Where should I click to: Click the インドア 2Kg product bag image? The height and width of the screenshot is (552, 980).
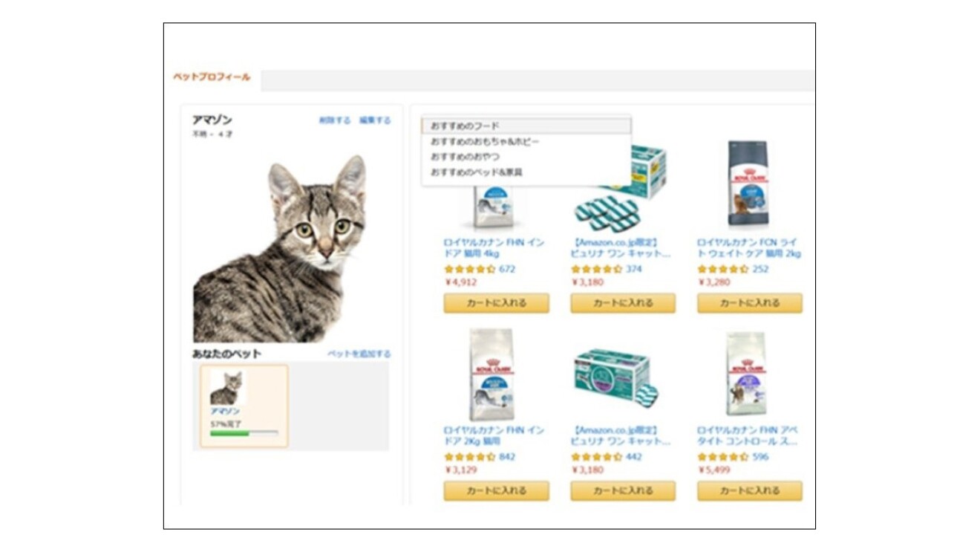pos(491,374)
